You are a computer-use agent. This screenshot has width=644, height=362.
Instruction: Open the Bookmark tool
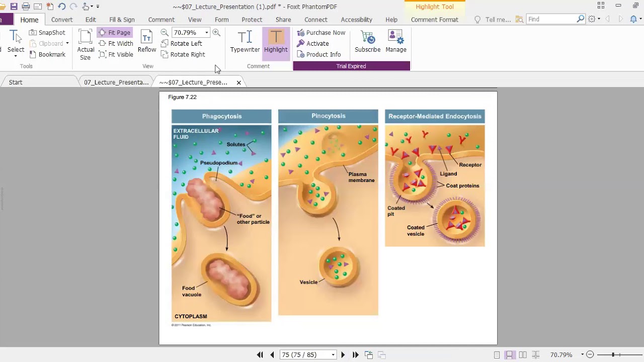tap(47, 54)
